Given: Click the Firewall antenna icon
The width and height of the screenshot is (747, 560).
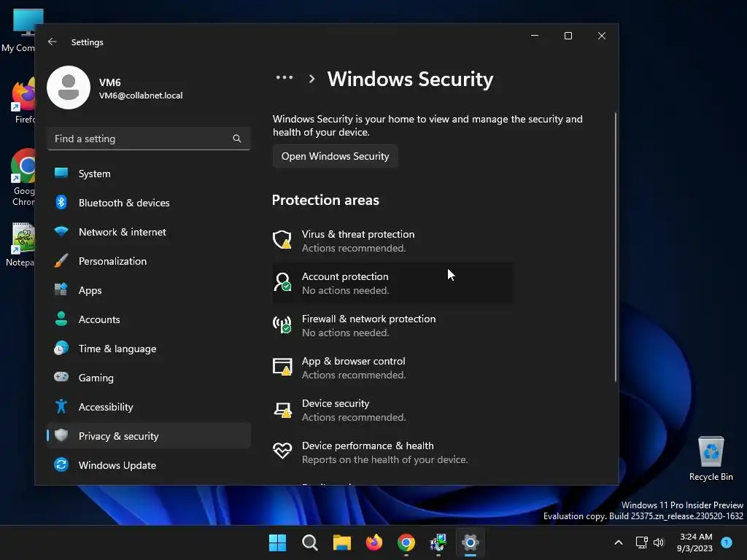Looking at the screenshot, I should pyautogui.click(x=282, y=324).
